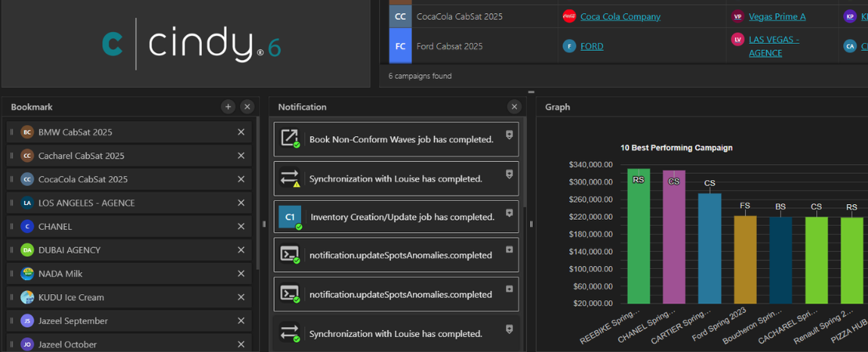Image resolution: width=868 pixels, height=352 pixels.
Task: Click splitter handle between Bookmark and Notification
Action: [264, 224]
